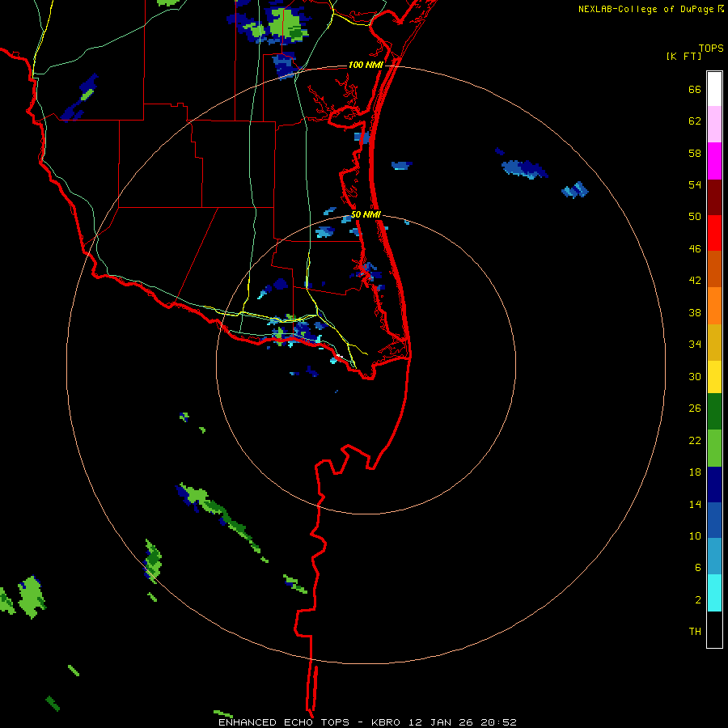This screenshot has height=728, width=728.
Task: Click the TH threshold label on the legend
Action: pyautogui.click(x=695, y=631)
